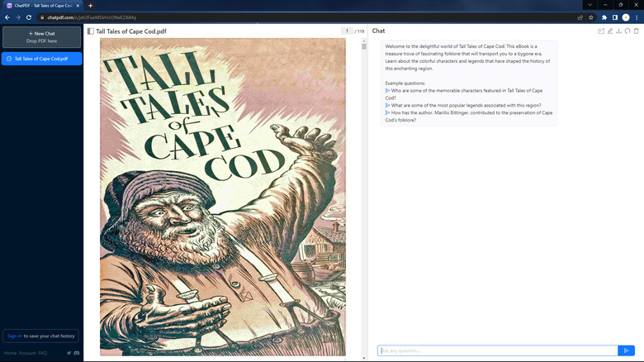This screenshot has height=362, width=644.
Task: Click the Ask any question input field
Action: pos(497,350)
